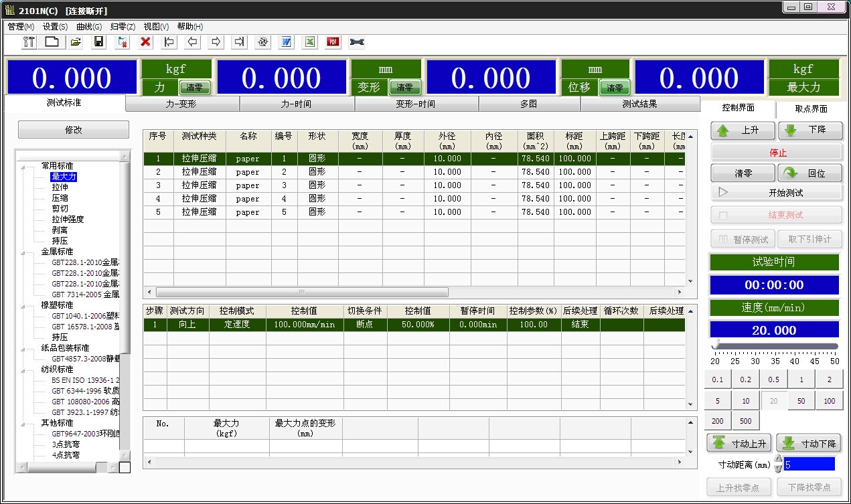
Task: Move the 速度 slider along its track
Action: (x=775, y=346)
